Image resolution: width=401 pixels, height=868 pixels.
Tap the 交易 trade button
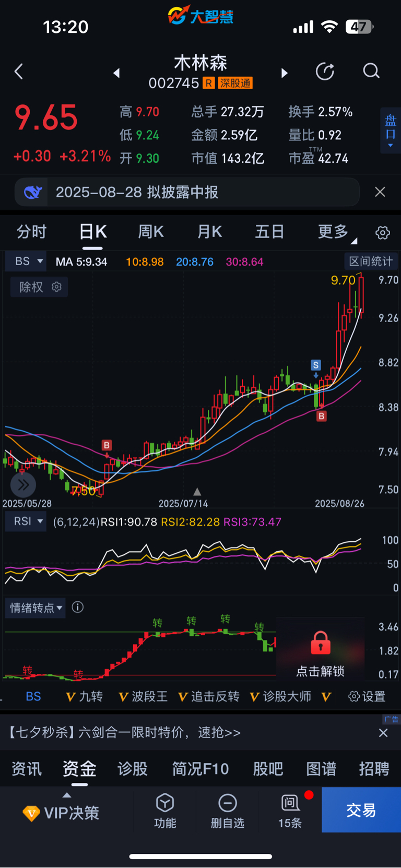361,810
